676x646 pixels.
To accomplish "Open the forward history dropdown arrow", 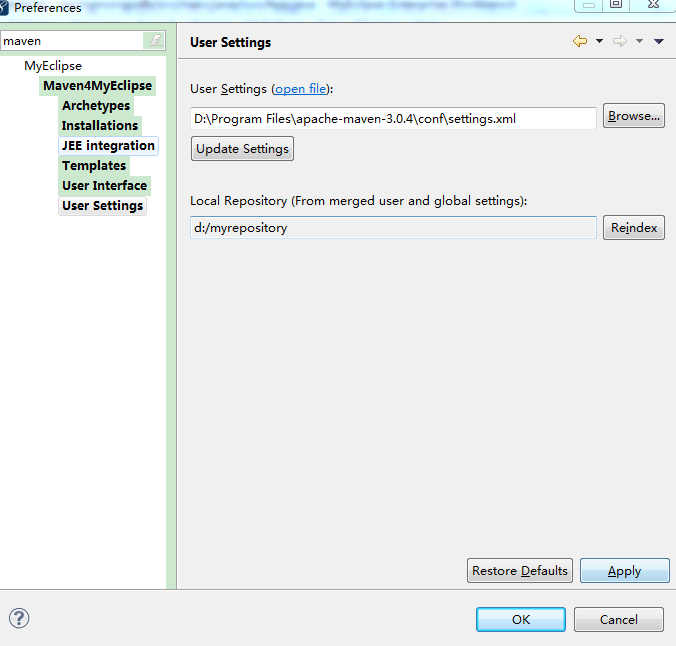I will click(639, 41).
